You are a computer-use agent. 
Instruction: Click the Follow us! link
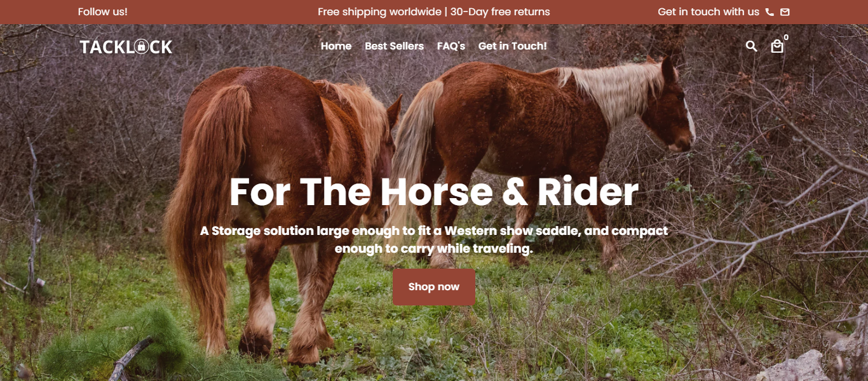[x=103, y=12]
